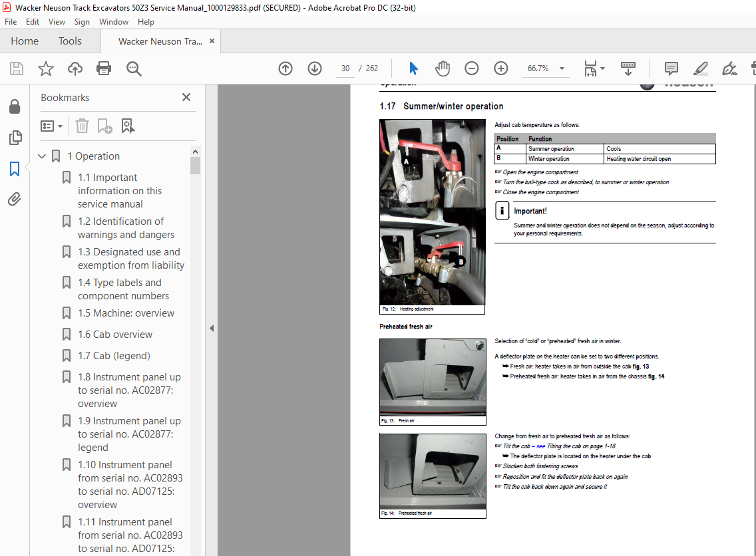Open bookmarks options menu dropdown
756x556 pixels.
pyautogui.click(x=52, y=126)
